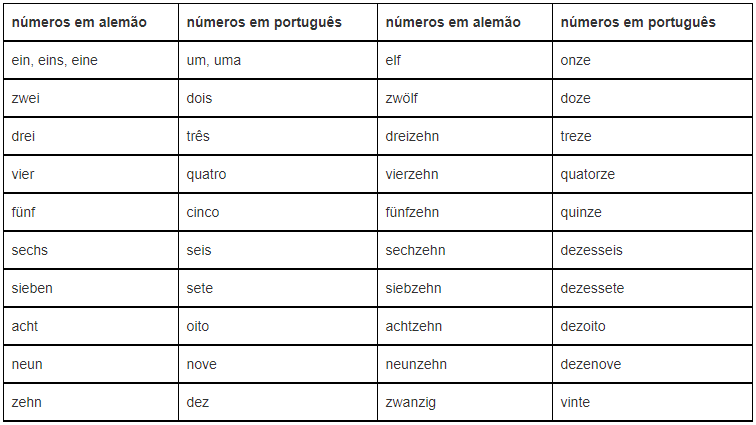Click the "zwanzig" cell

click(x=410, y=403)
